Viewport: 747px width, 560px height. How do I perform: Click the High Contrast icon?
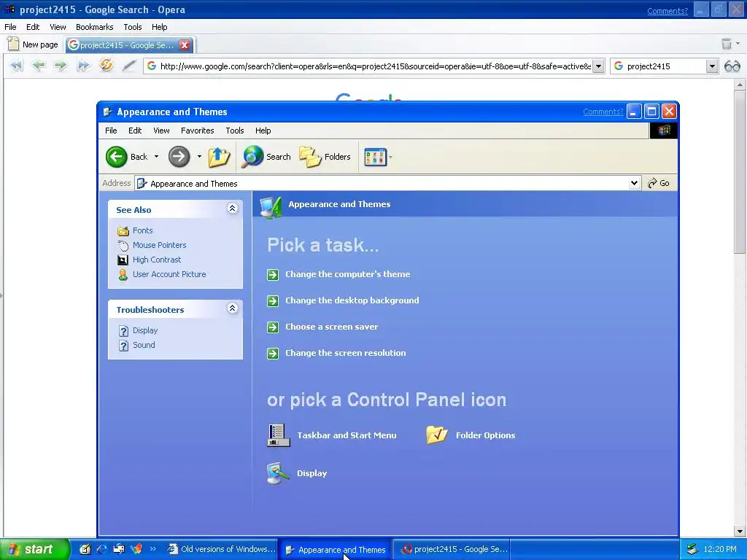pos(123,260)
